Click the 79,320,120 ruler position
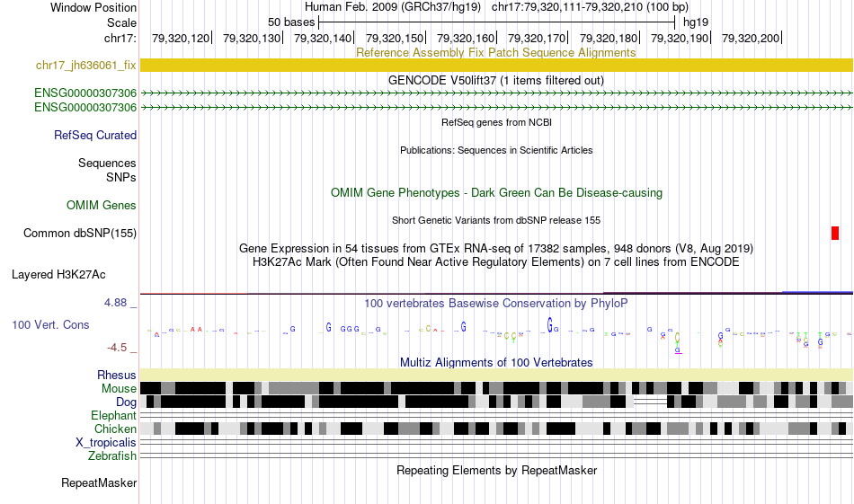Viewport: 854px width, 504px height. click(x=181, y=38)
